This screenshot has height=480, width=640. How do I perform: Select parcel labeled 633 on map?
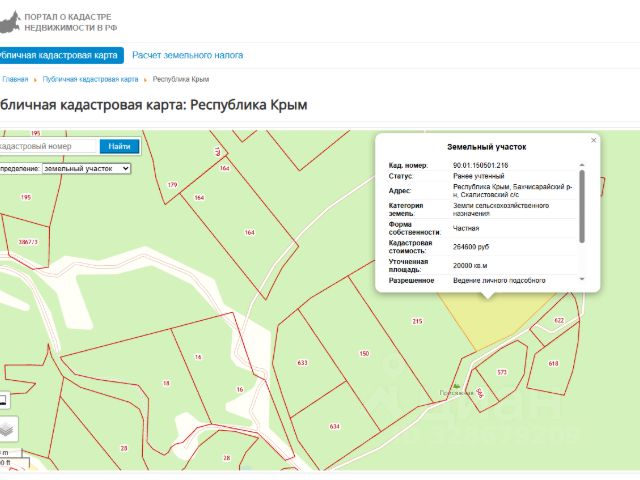click(302, 362)
